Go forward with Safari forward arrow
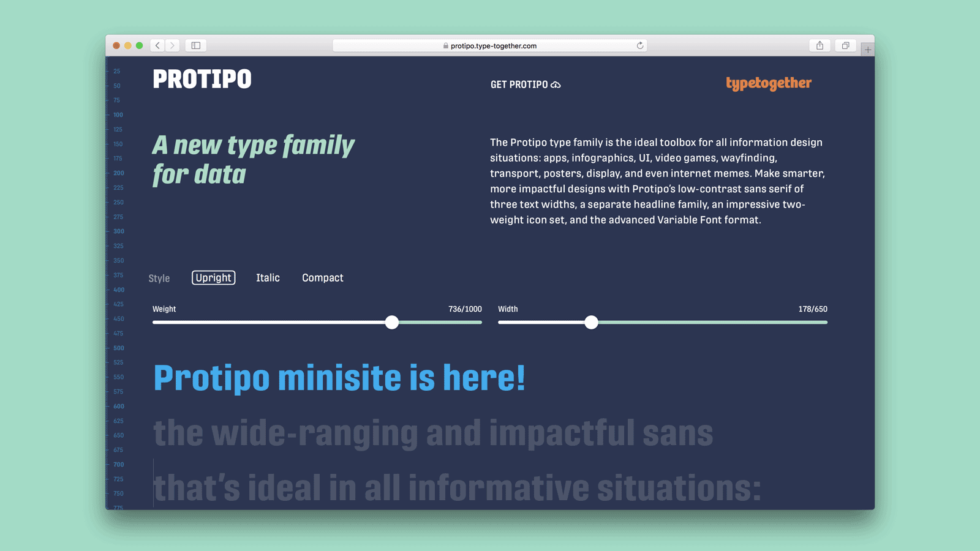The height and width of the screenshot is (551, 980). pyautogui.click(x=173, y=45)
